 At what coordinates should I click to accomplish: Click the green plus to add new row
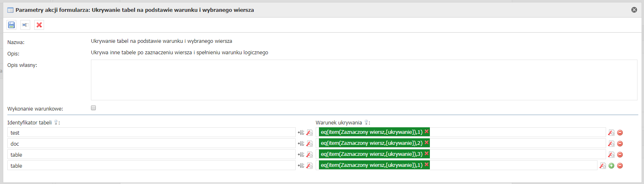point(611,166)
